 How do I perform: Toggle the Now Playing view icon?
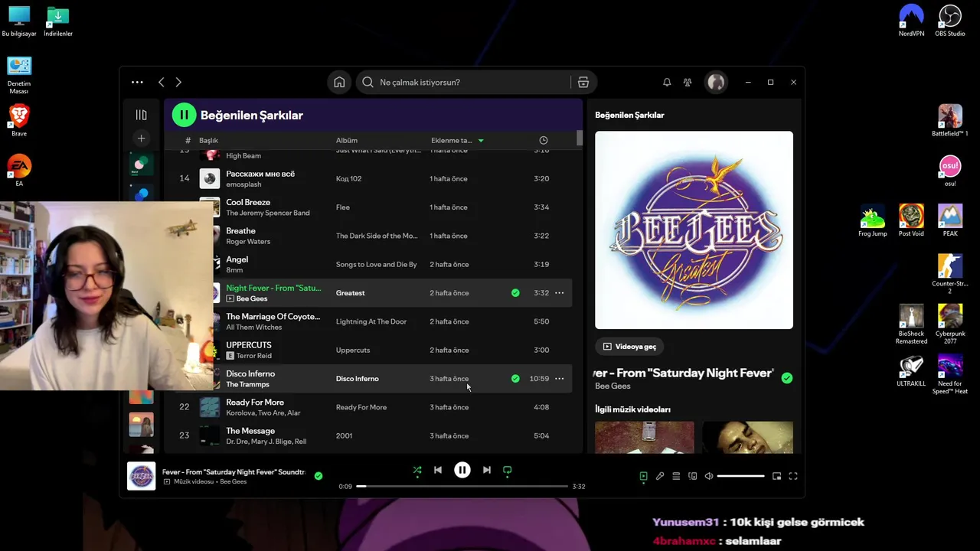click(x=644, y=476)
